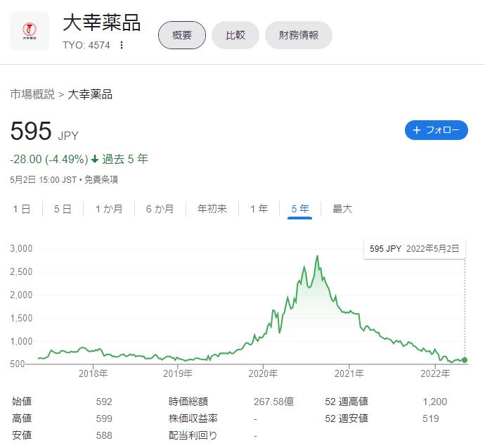Screen dimensions: 485x448
Task: Select the 1 年 chart range
Action: (259, 209)
